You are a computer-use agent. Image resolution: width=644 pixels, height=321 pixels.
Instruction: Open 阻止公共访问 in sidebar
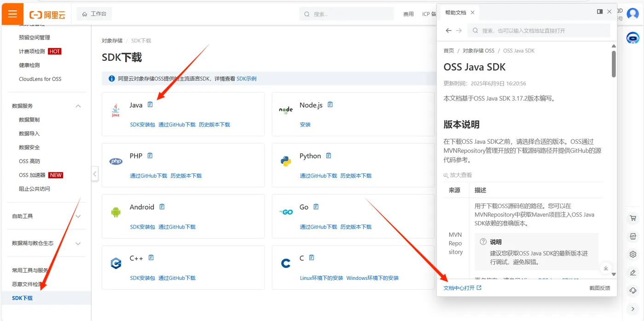coord(34,189)
